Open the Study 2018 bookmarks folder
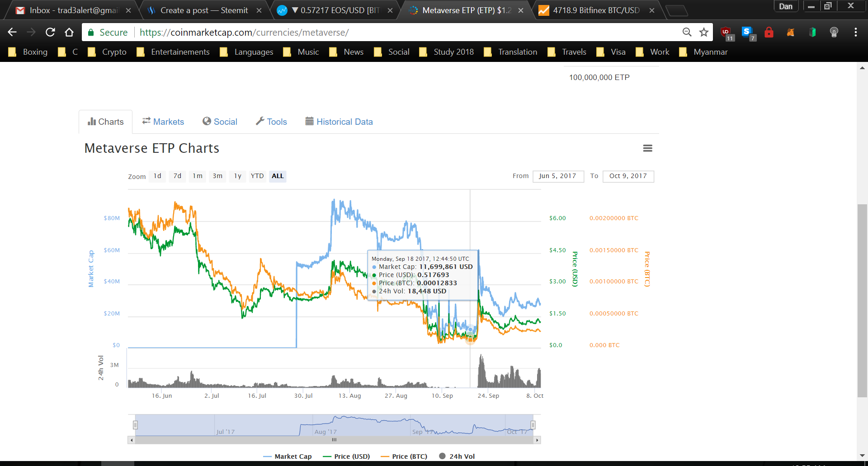This screenshot has height=466, width=868. [x=447, y=52]
